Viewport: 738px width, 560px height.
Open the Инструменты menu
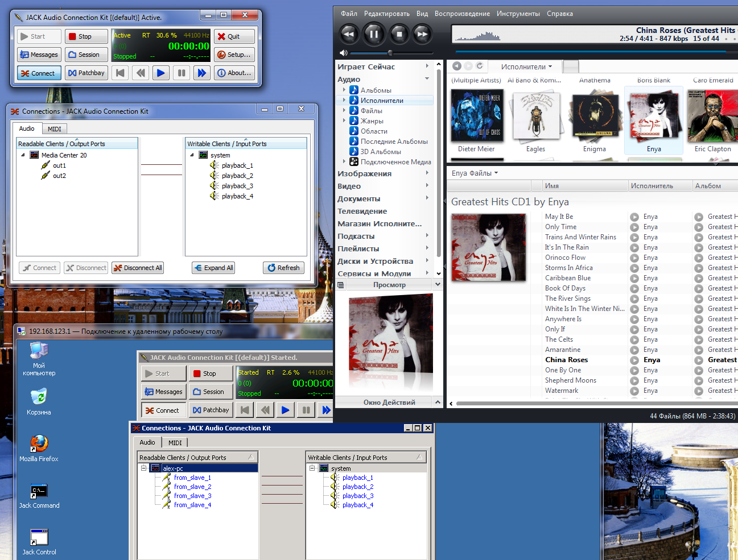[518, 14]
